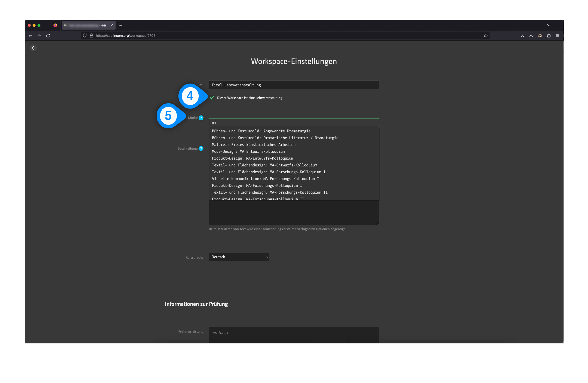Click the padlock site info icon
This screenshot has width=588, height=383.
pos(91,36)
